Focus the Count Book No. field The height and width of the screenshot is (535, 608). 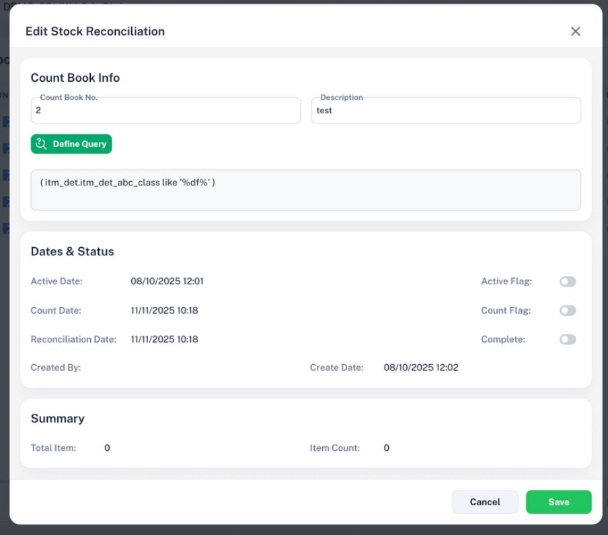tap(165, 111)
